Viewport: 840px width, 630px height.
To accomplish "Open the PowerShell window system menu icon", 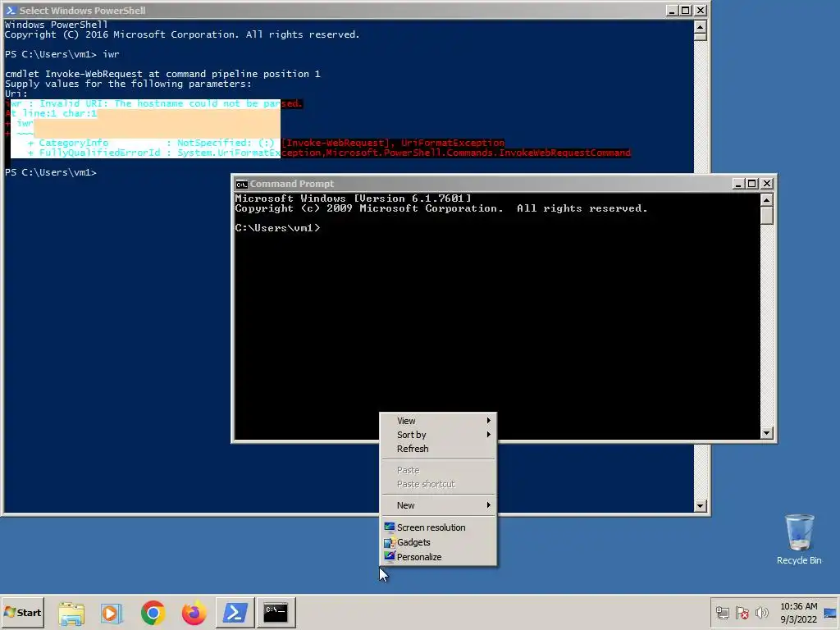I will 11,10.
